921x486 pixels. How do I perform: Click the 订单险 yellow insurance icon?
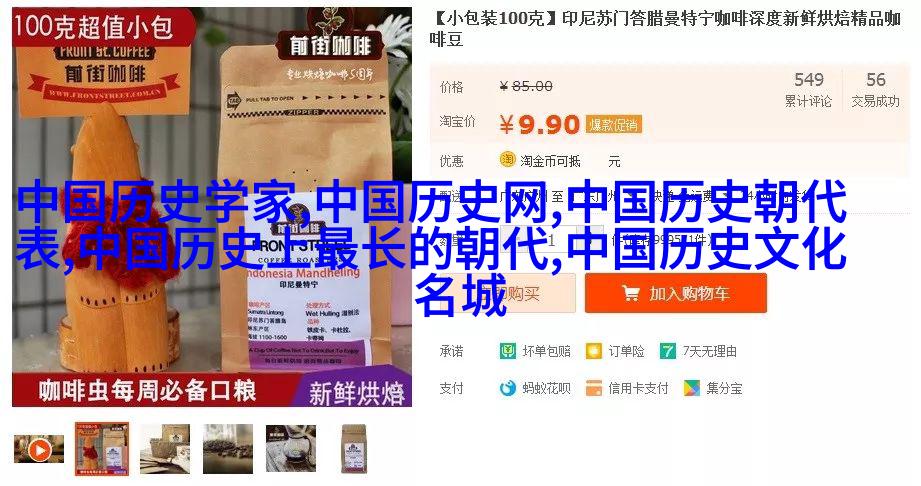tap(594, 351)
